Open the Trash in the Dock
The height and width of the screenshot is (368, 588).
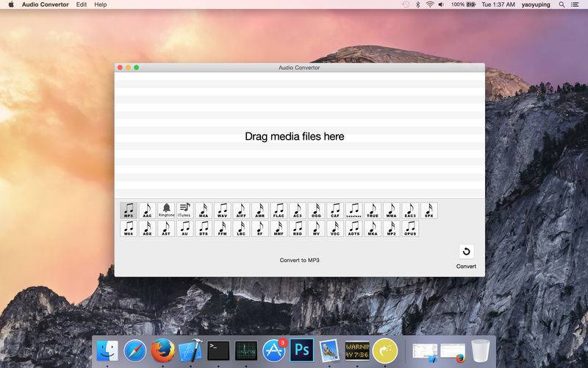click(481, 350)
